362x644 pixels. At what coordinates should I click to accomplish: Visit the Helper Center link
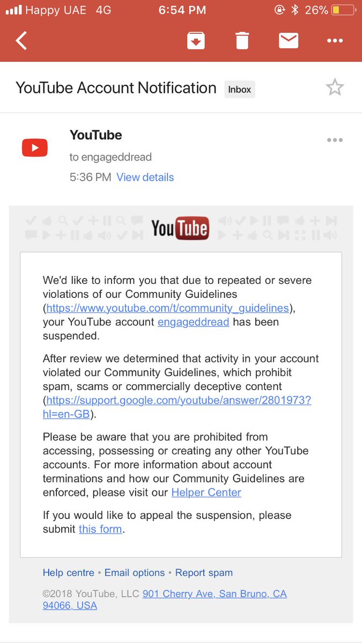point(206,493)
